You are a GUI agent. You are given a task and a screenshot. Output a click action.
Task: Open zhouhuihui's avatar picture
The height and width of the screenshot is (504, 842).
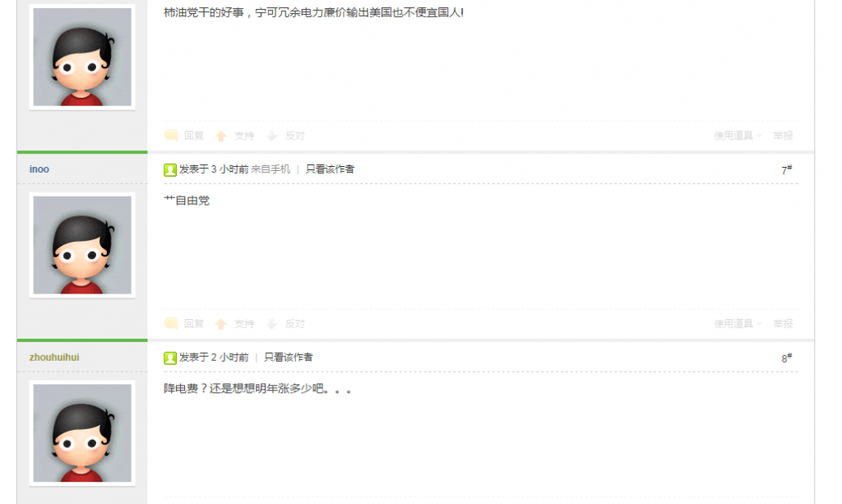82,432
